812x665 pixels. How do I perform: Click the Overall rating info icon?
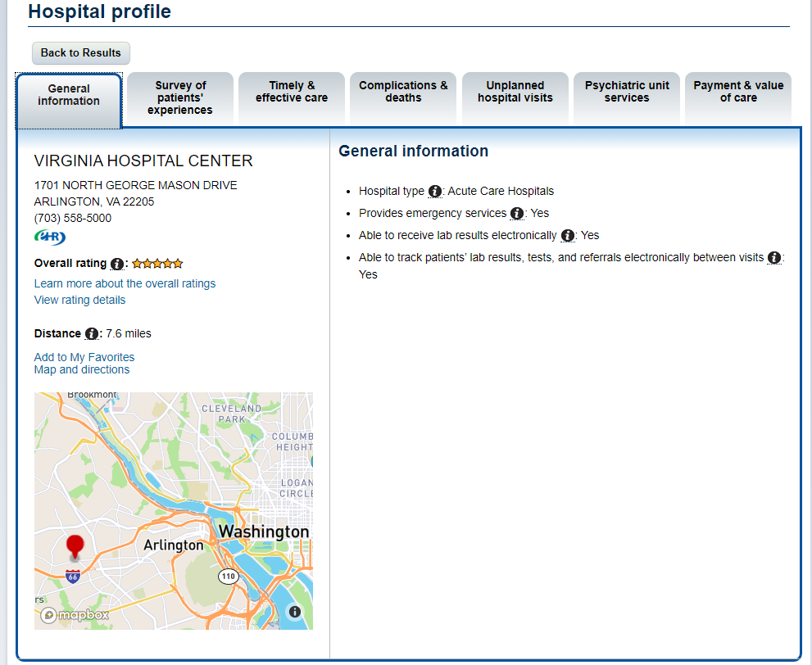(x=117, y=264)
